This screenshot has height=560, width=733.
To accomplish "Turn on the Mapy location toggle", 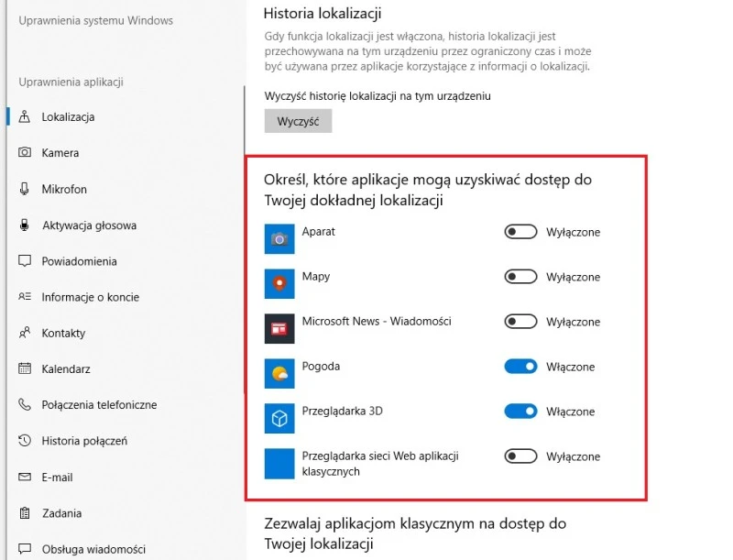I will point(520,277).
